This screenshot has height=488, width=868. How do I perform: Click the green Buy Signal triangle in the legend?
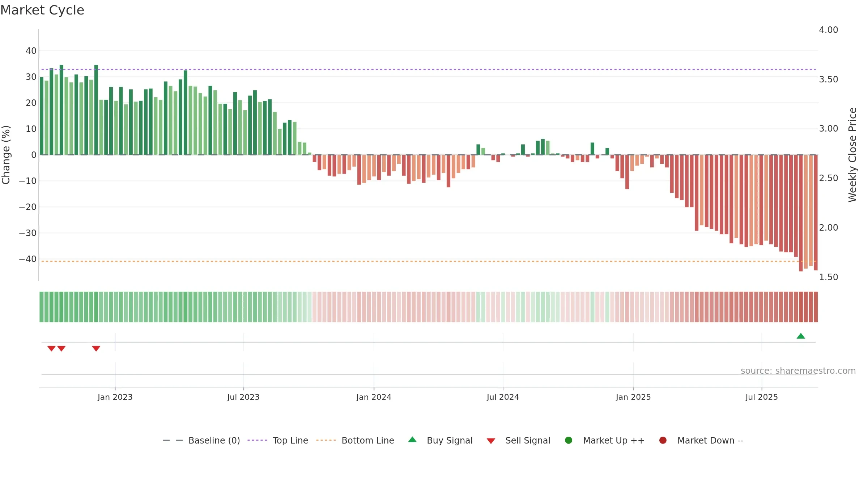412,440
